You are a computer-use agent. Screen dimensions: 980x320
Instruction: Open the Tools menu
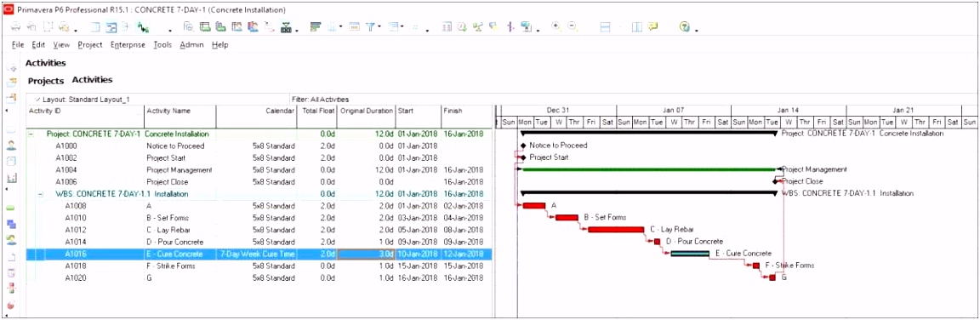[162, 44]
